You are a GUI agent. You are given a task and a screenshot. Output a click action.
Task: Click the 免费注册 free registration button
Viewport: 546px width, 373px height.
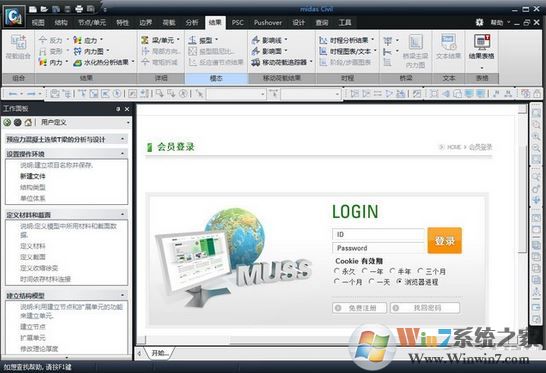(359, 308)
